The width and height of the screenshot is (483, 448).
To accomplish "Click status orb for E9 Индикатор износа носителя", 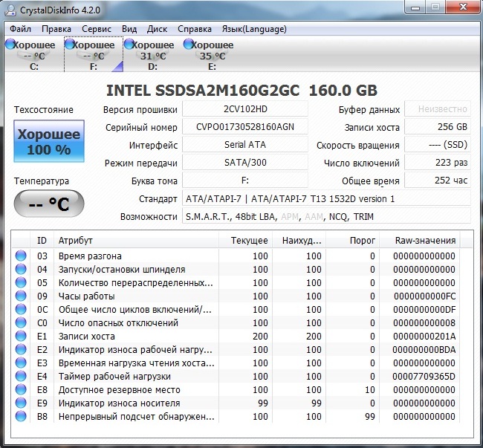I will click(21, 403).
